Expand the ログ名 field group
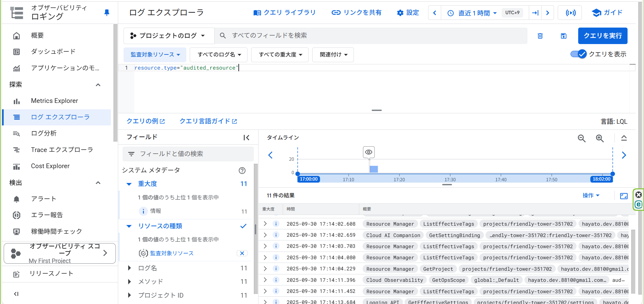The height and width of the screenshot is (304, 644). (129, 268)
